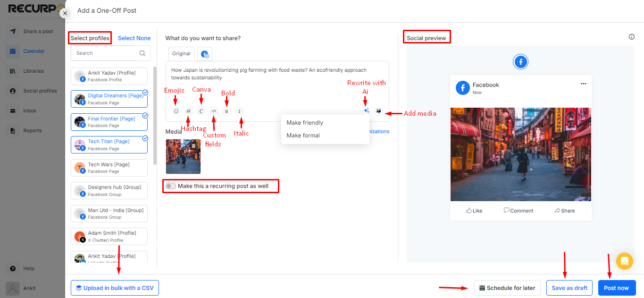Select the Designers hub [Group] profile

point(109,190)
